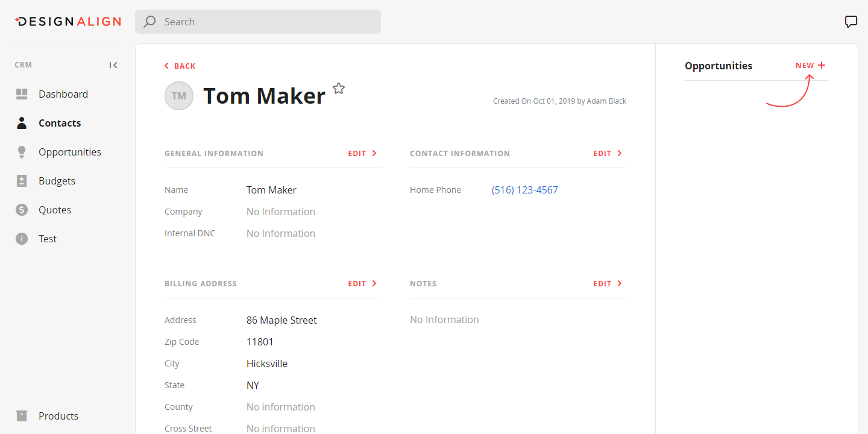Viewport: 868px width, 434px height.
Task: Click the Opportunities panel heading
Action: click(719, 66)
